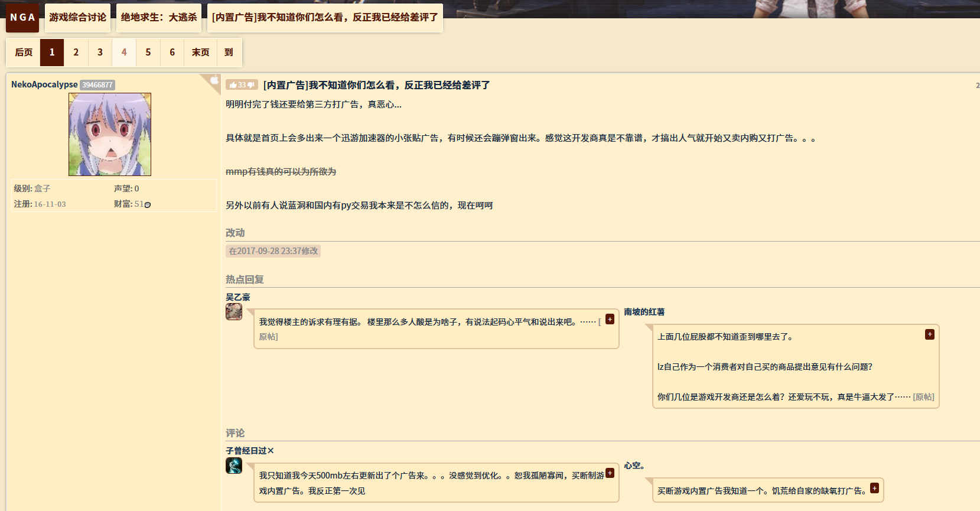Click 注册: 16-11-03 registration date
980x511 pixels.
[x=40, y=204]
